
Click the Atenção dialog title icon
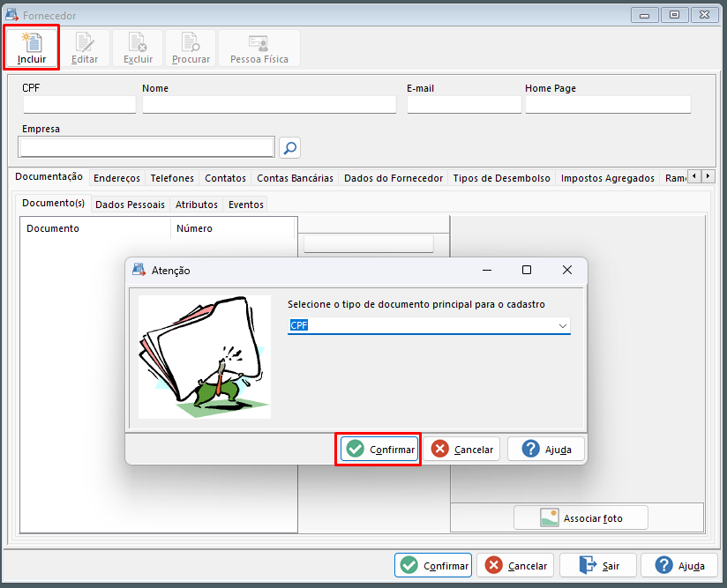pos(139,270)
